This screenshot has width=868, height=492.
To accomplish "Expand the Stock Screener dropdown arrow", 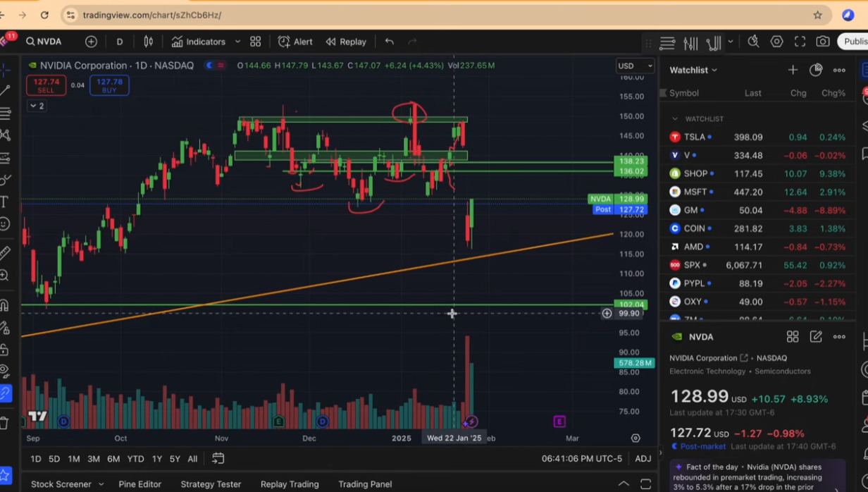I will click(101, 484).
